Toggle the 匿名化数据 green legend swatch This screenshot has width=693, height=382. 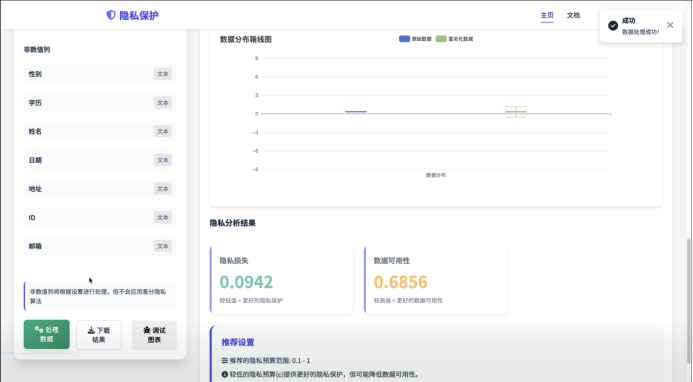(441, 39)
